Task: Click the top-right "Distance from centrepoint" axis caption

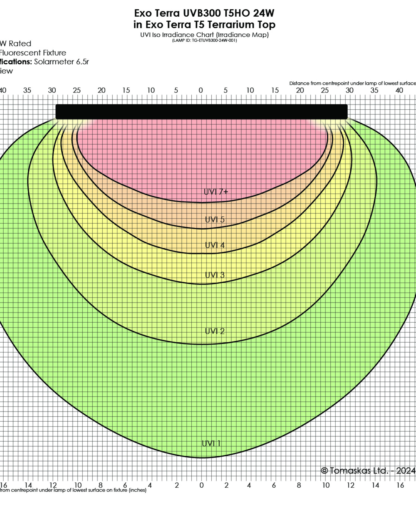Action: [x=352, y=83]
